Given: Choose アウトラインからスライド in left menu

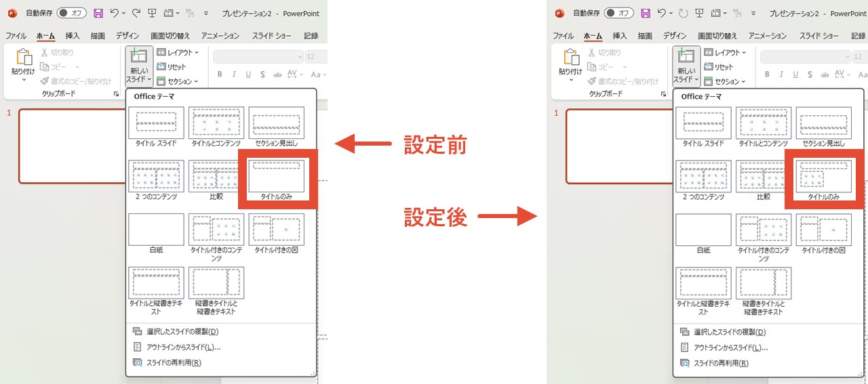Looking at the screenshot, I should pos(221,347).
